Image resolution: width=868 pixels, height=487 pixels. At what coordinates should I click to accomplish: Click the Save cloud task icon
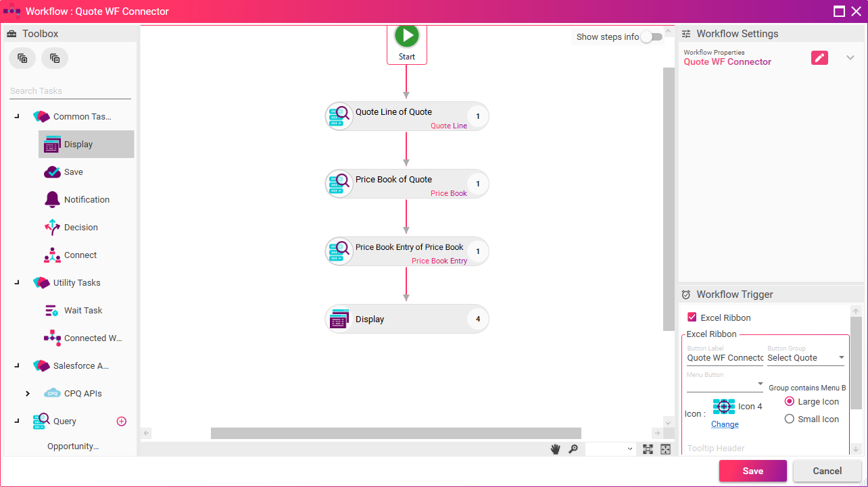coord(53,172)
